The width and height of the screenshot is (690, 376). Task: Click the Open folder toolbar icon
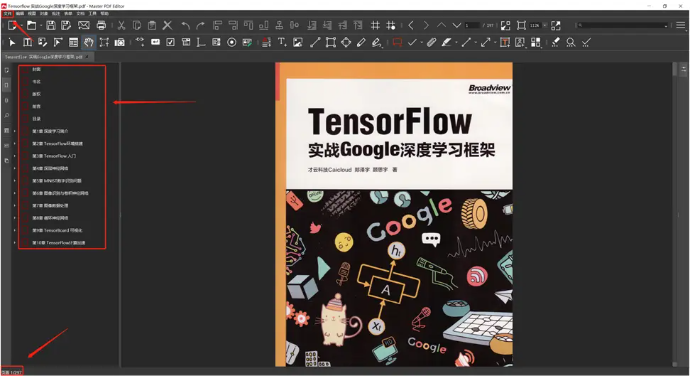(31, 26)
